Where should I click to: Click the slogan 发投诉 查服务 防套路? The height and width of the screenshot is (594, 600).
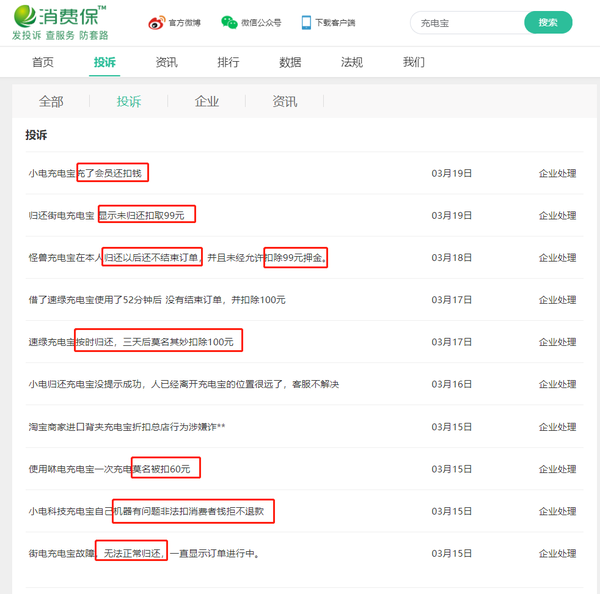coord(60,36)
